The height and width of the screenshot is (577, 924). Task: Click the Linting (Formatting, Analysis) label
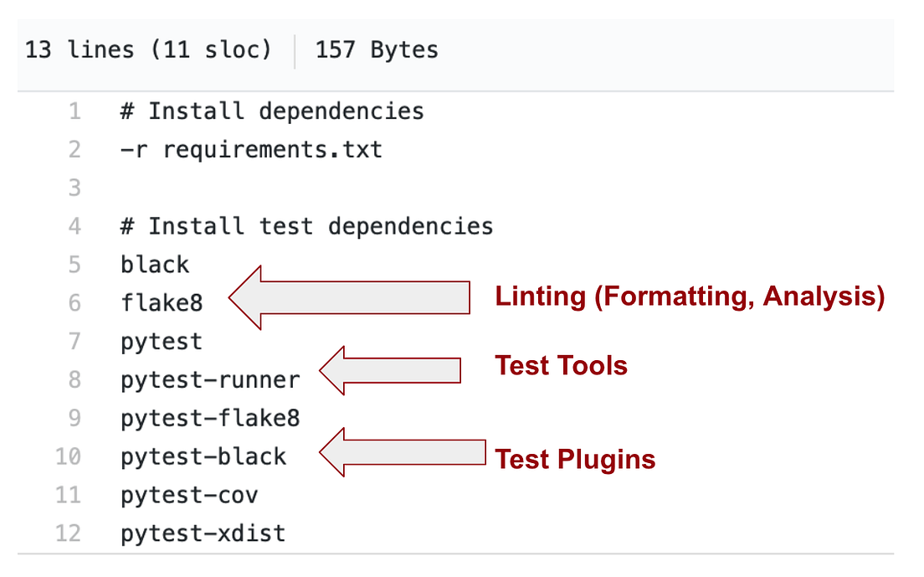click(690, 297)
